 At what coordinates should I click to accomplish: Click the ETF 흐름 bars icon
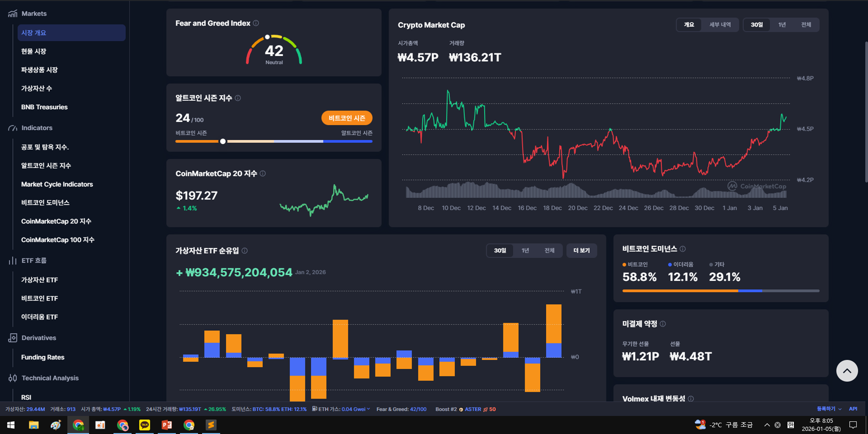12,260
